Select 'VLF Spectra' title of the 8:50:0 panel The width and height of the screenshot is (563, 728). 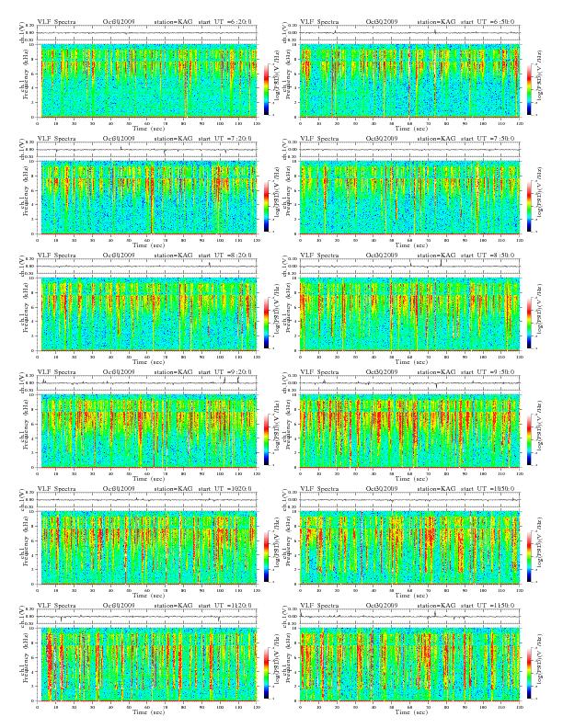coord(319,256)
